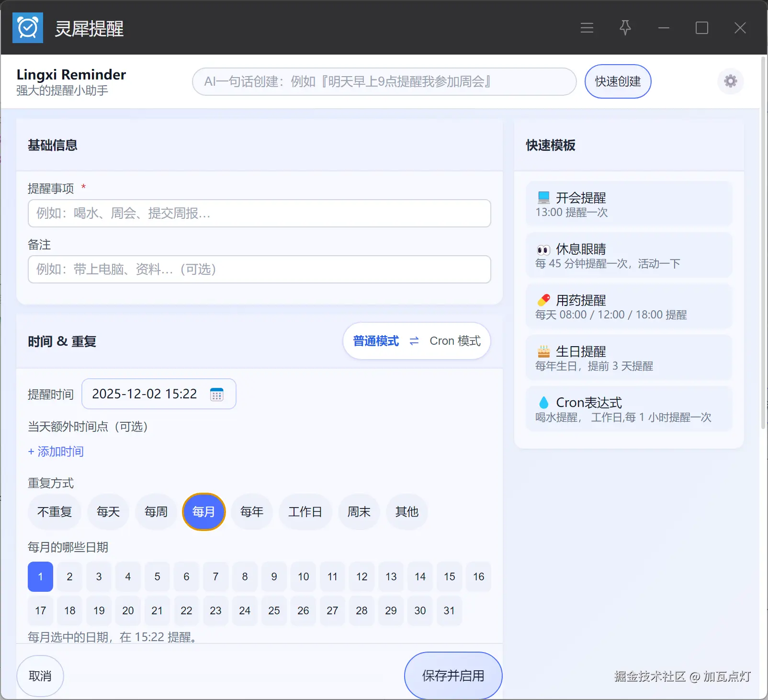
Task: Apply the 生日提醒 quick template
Action: [629, 358]
